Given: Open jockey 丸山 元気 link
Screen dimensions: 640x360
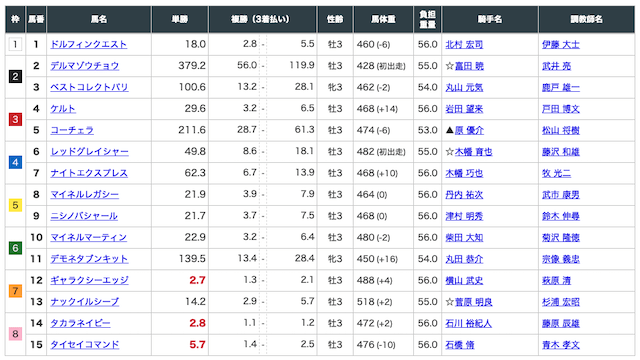Looking at the screenshot, I should [x=464, y=87].
